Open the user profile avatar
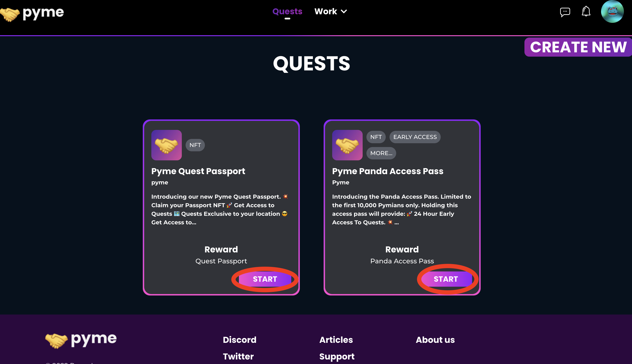Viewport: 632px width, 364px height. (x=612, y=11)
